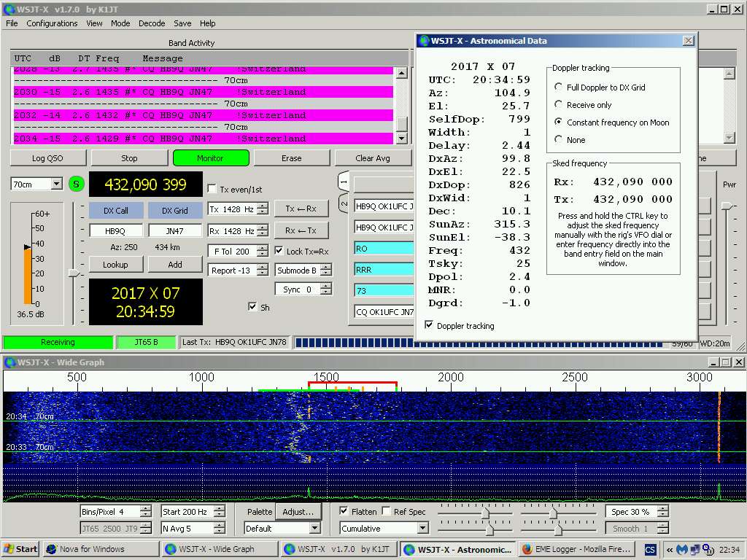Click the Windows Start button
The height and width of the screenshot is (560, 747).
coord(20,549)
